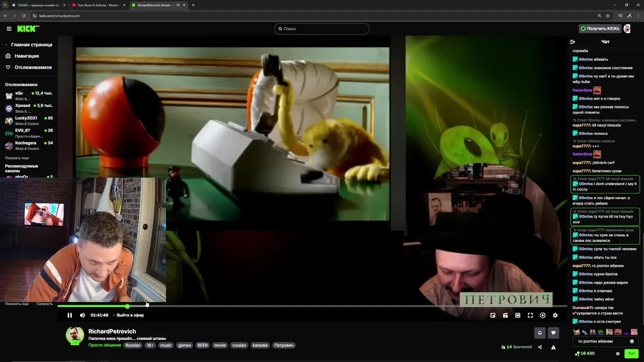Image resolution: width=644 pixels, height=362 pixels.
Task: Pause the stream playback
Action: (x=69, y=315)
